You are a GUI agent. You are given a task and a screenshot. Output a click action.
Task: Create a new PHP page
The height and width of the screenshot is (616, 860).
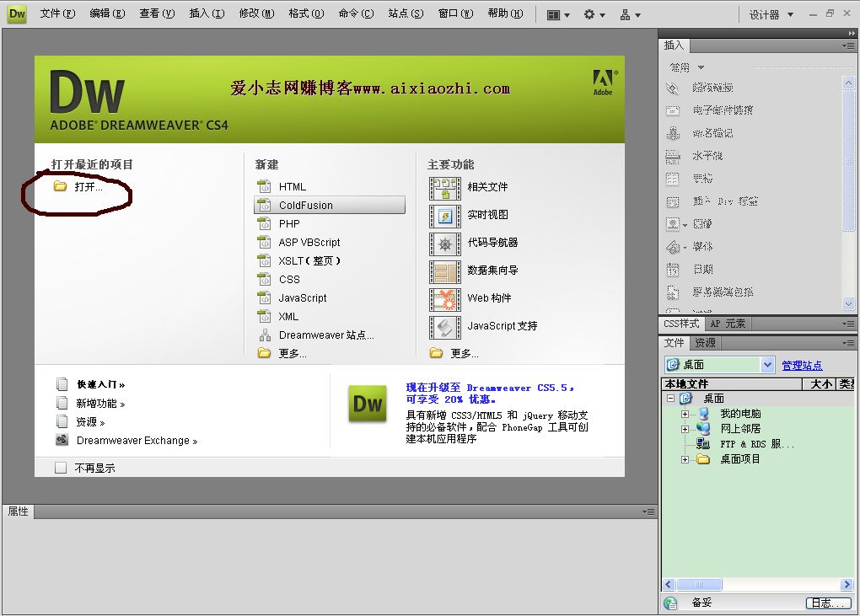coord(289,223)
